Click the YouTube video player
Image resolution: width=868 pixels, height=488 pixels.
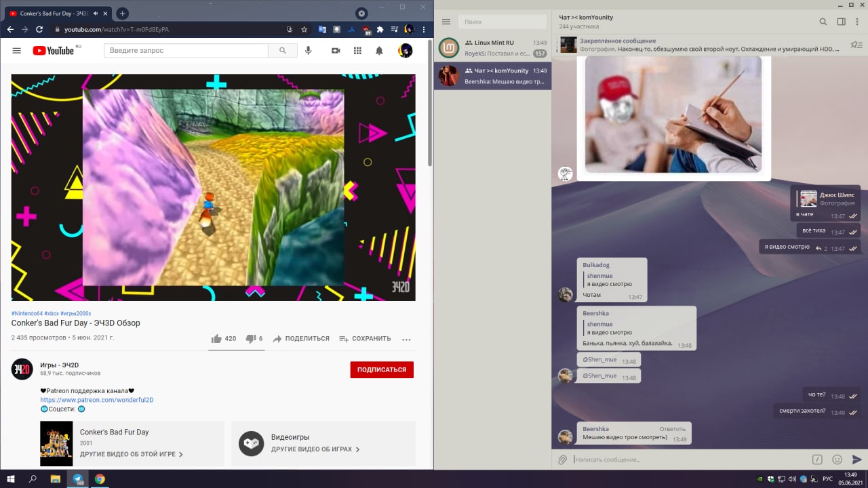click(x=213, y=187)
